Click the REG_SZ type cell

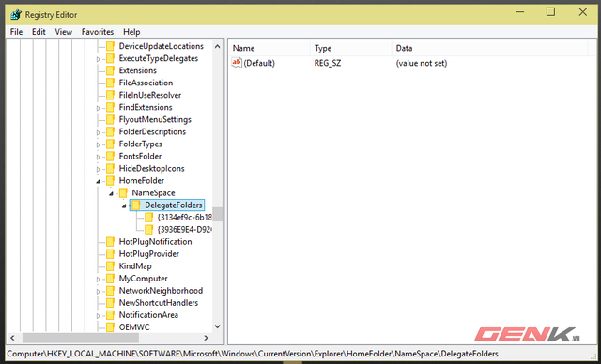[328, 63]
